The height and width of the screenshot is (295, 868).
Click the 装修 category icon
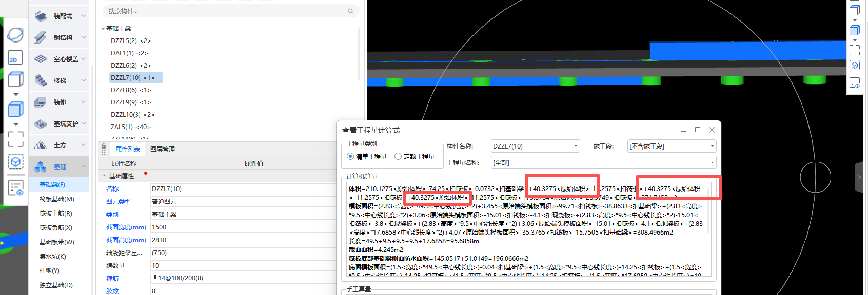[41, 102]
